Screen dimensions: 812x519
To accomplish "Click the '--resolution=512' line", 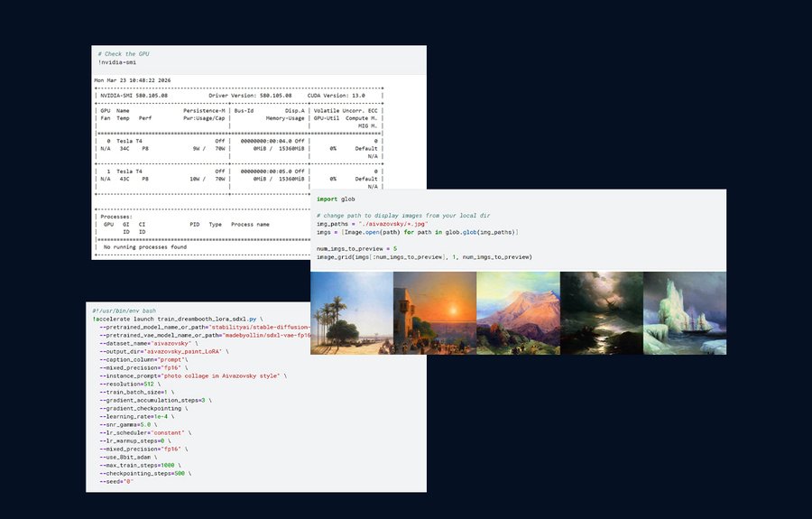I will 130,385.
